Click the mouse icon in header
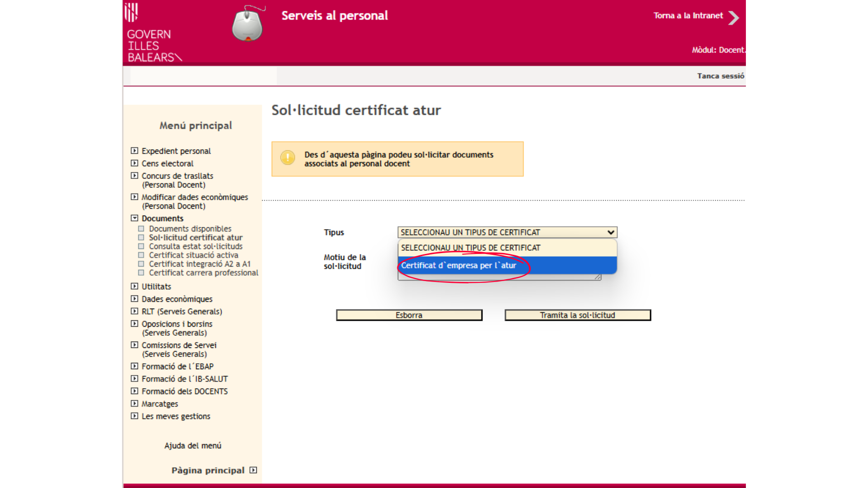Image resolution: width=868 pixels, height=488 pixels. click(x=247, y=24)
